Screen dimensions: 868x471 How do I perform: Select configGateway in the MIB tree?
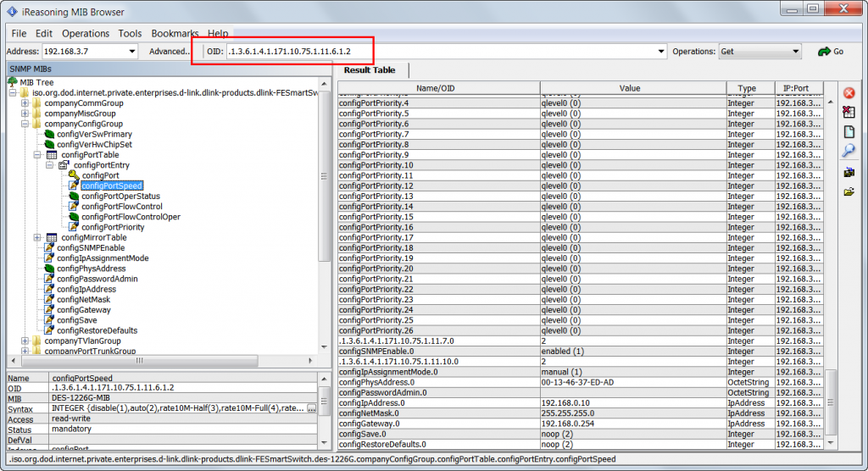(x=84, y=310)
